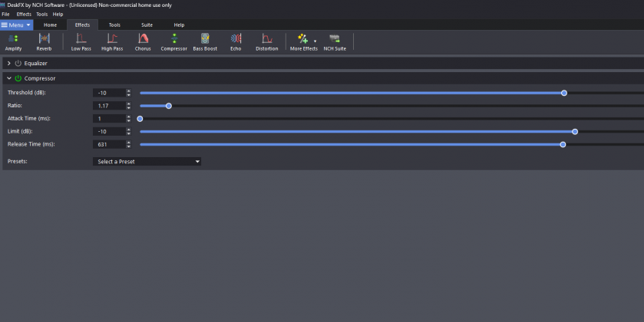The width and height of the screenshot is (644, 322).
Task: Open the Effects menu in menu bar
Action: [x=24, y=15]
